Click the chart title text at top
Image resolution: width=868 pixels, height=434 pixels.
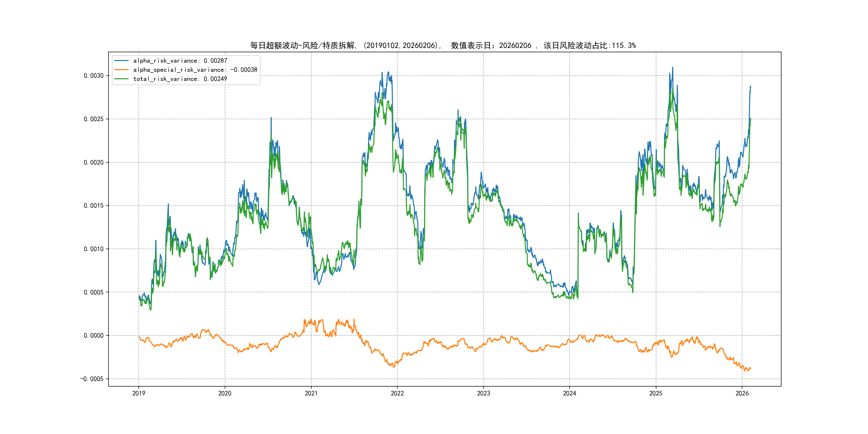[x=443, y=46]
